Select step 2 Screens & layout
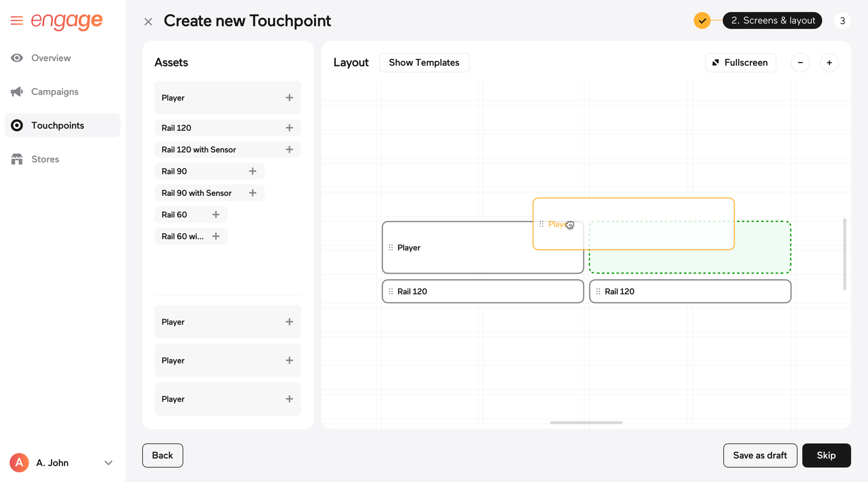The image size is (868, 482). coord(772,20)
